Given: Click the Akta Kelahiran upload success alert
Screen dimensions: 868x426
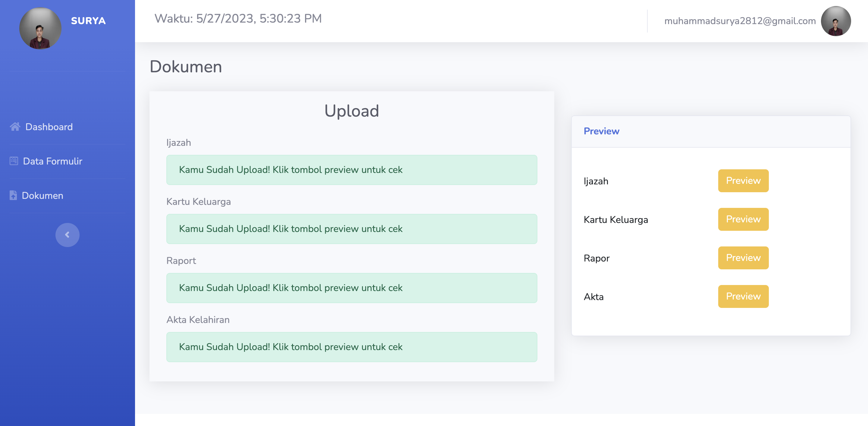Looking at the screenshot, I should (x=351, y=347).
